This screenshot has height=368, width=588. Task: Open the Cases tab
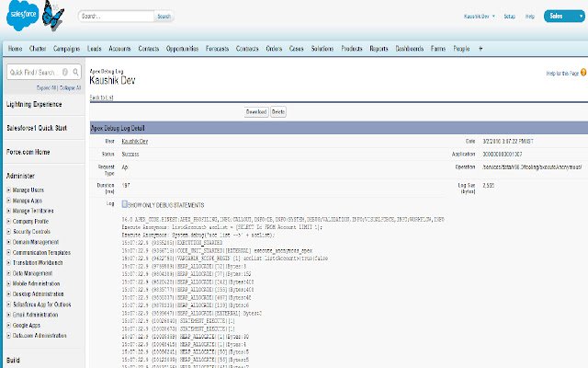(296, 49)
